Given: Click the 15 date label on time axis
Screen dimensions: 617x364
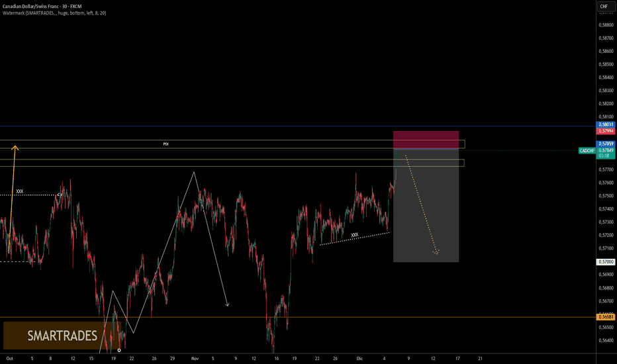Looking at the screenshot, I should (91, 359).
